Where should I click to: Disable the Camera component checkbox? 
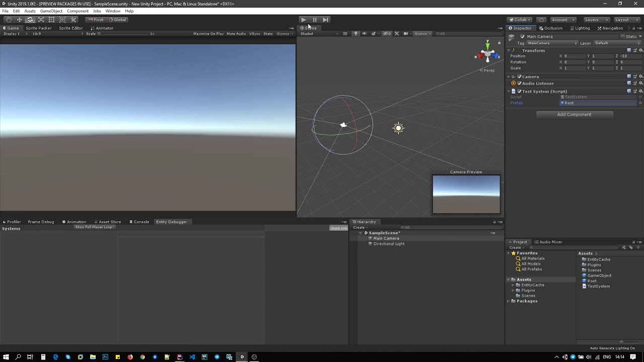tap(519, 76)
